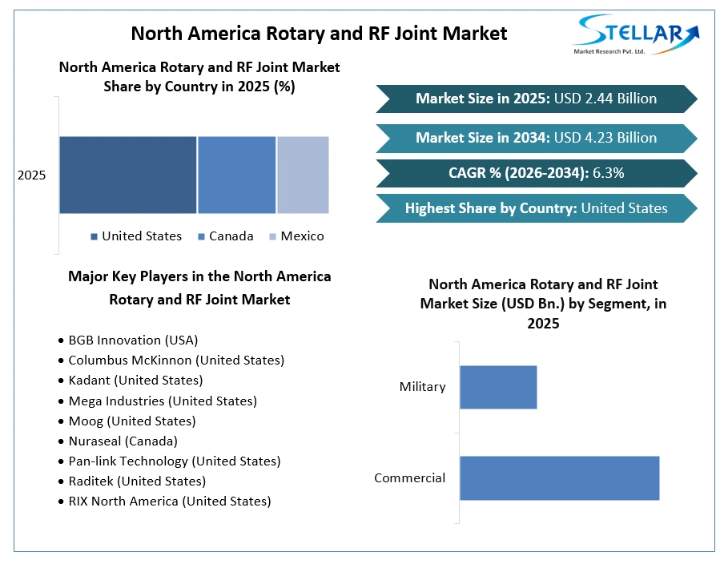Click the 2025 axis label
The height and width of the screenshot is (564, 728).
coord(31,175)
